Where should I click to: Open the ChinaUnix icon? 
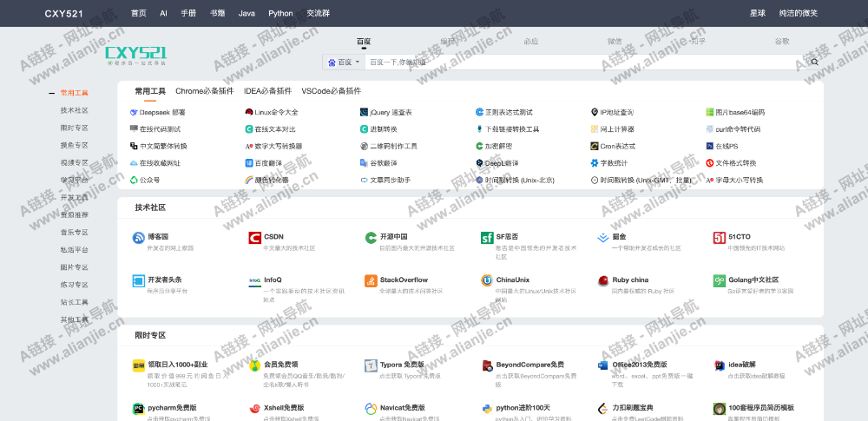pos(487,281)
